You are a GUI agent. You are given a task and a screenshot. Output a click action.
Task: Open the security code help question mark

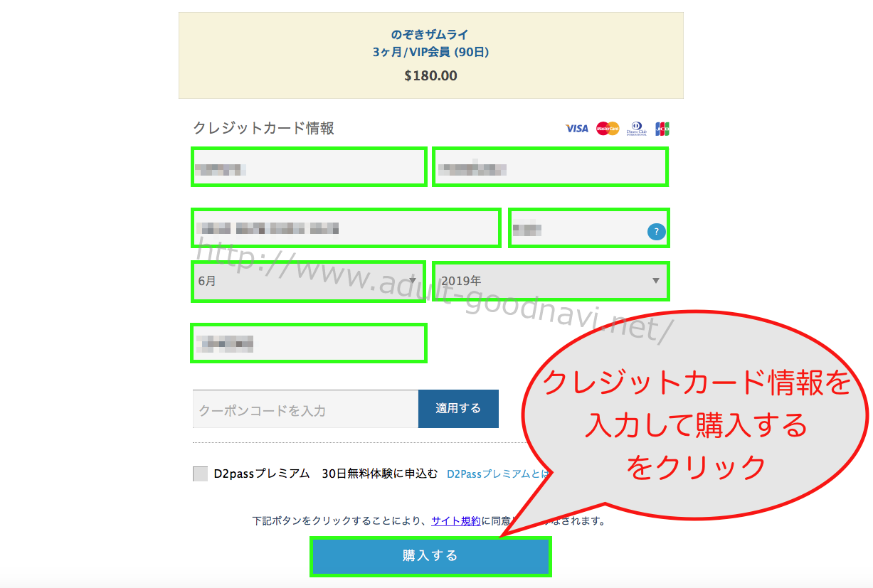(656, 231)
